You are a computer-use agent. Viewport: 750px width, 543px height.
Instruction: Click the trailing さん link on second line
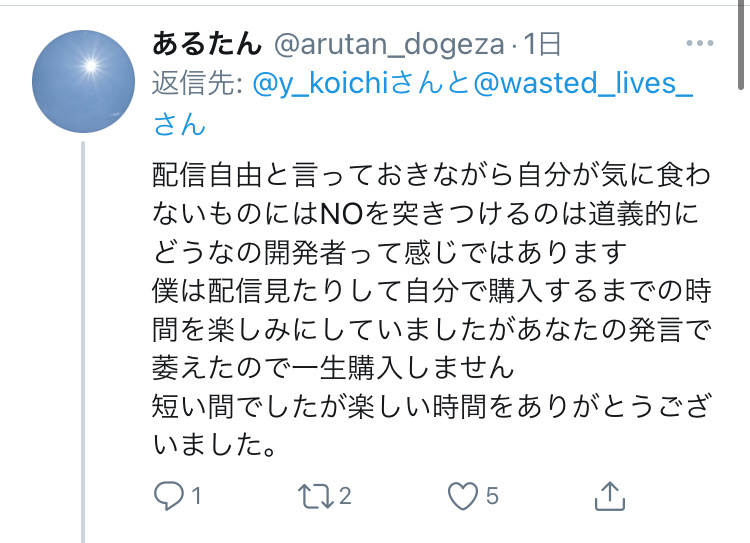(x=179, y=124)
